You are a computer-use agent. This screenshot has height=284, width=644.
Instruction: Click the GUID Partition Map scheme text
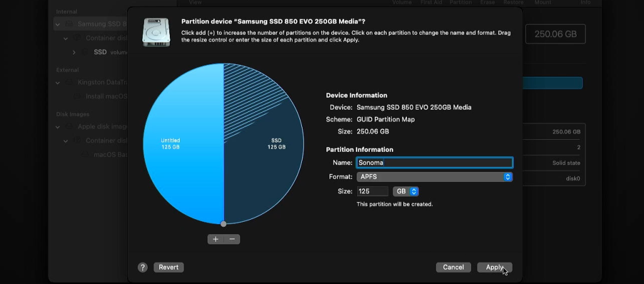click(x=386, y=119)
